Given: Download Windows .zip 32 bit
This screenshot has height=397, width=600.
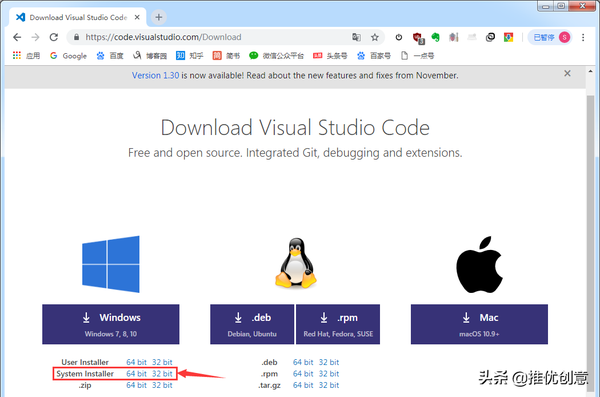Looking at the screenshot, I should pyautogui.click(x=162, y=385).
